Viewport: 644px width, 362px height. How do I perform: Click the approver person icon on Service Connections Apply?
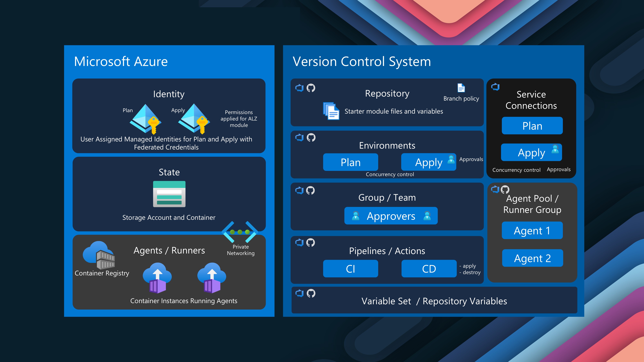pyautogui.click(x=555, y=149)
